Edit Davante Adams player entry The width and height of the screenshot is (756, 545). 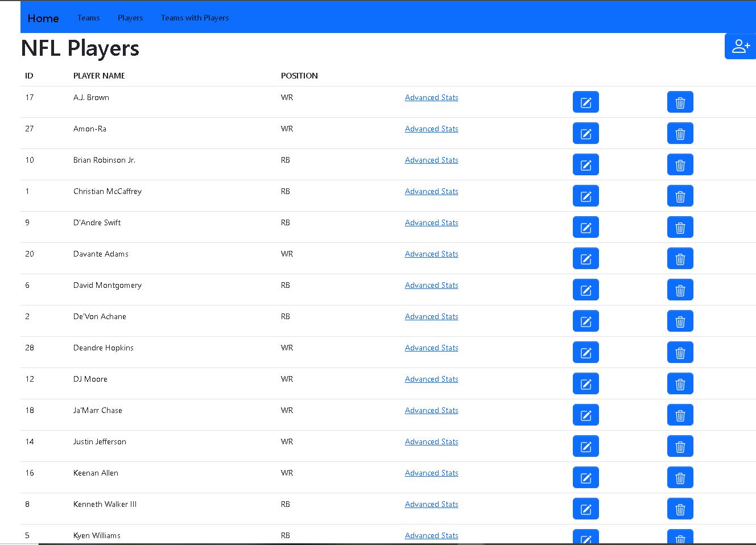585,259
